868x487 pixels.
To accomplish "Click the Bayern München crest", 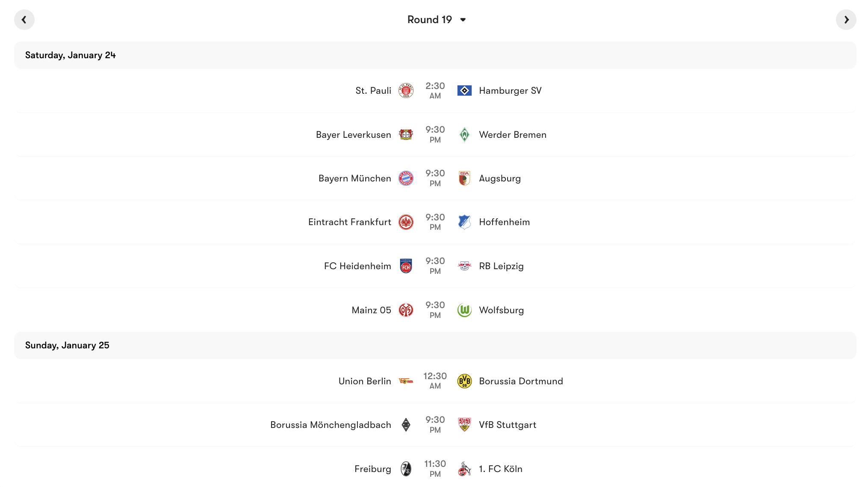I will pyautogui.click(x=406, y=178).
